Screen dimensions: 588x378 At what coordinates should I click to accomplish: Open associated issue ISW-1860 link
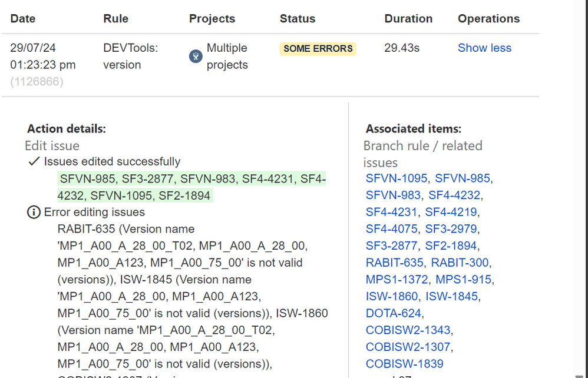tap(391, 296)
